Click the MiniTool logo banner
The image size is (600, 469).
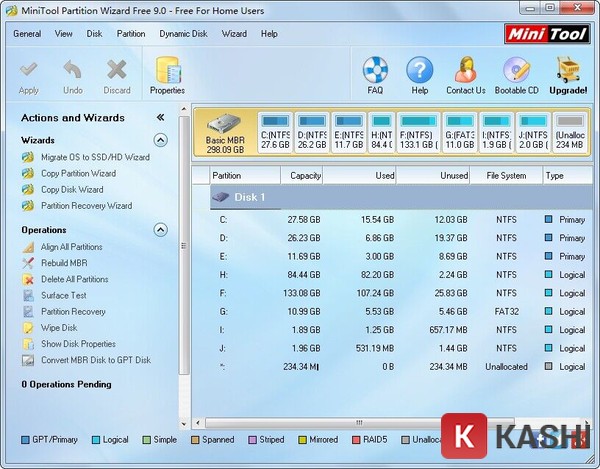point(547,34)
